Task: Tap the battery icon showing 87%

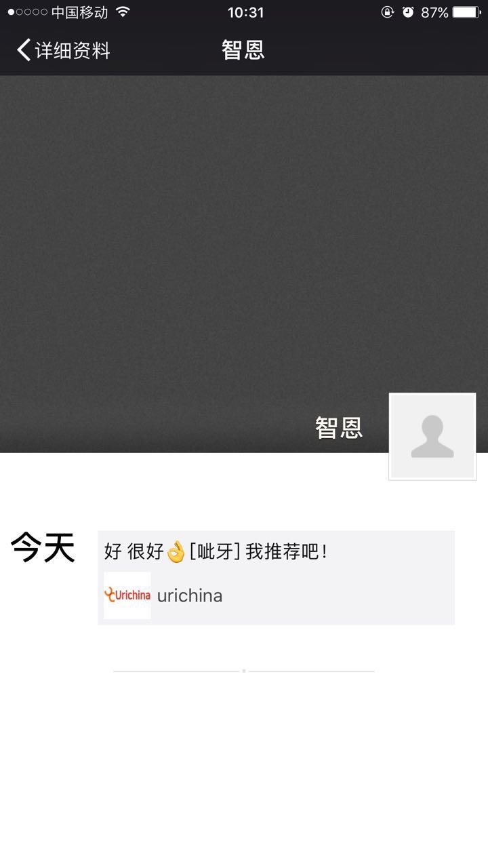Action: click(x=467, y=12)
